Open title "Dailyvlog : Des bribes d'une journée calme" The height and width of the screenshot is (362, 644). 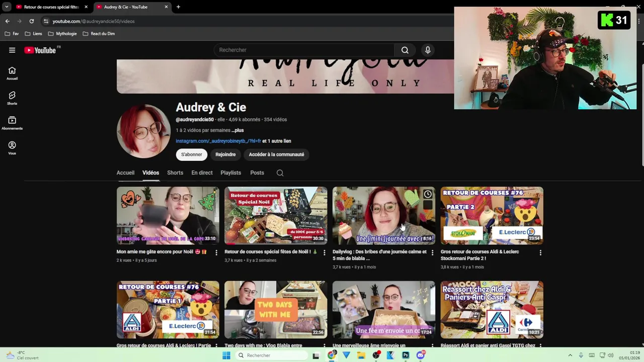point(379,255)
